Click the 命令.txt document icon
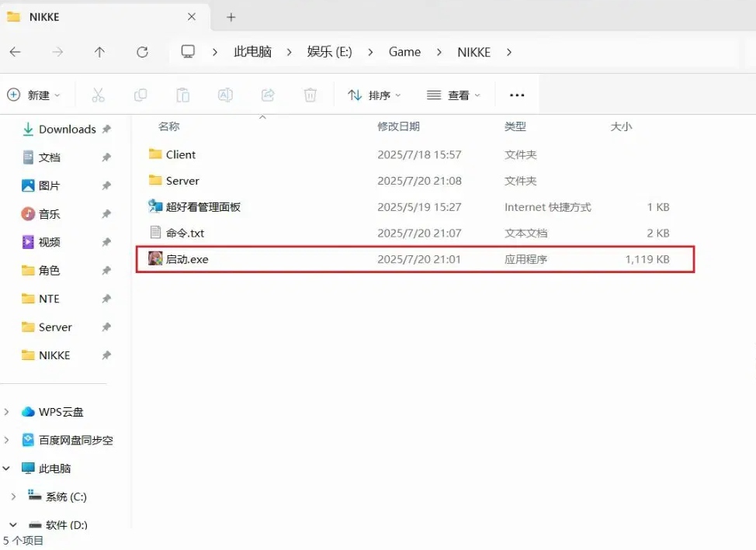This screenshot has height=550, width=756. (155, 233)
